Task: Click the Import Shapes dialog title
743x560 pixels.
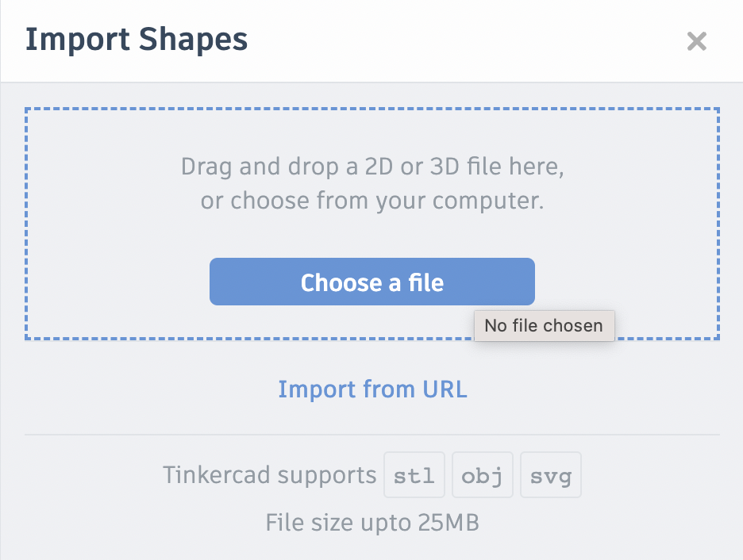Action: 137,40
